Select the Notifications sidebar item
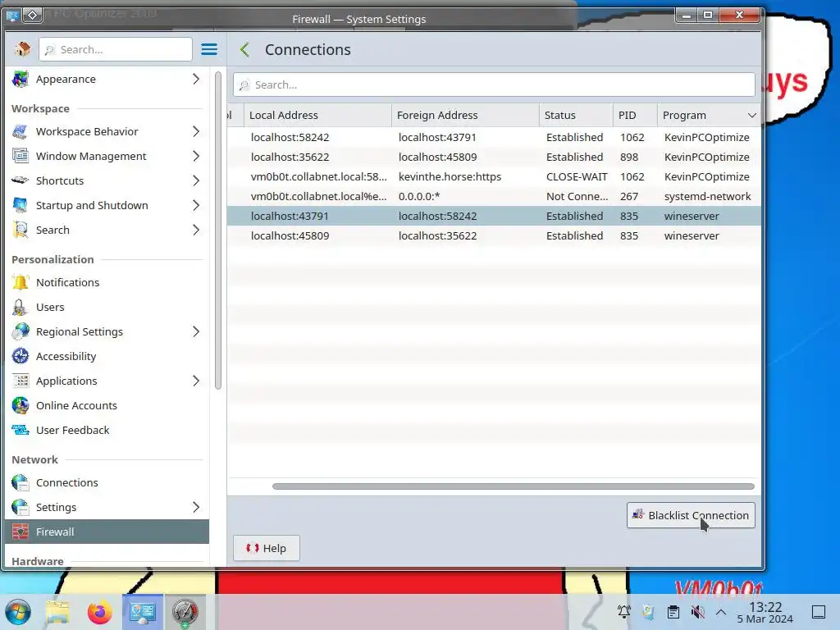 pyautogui.click(x=107, y=282)
